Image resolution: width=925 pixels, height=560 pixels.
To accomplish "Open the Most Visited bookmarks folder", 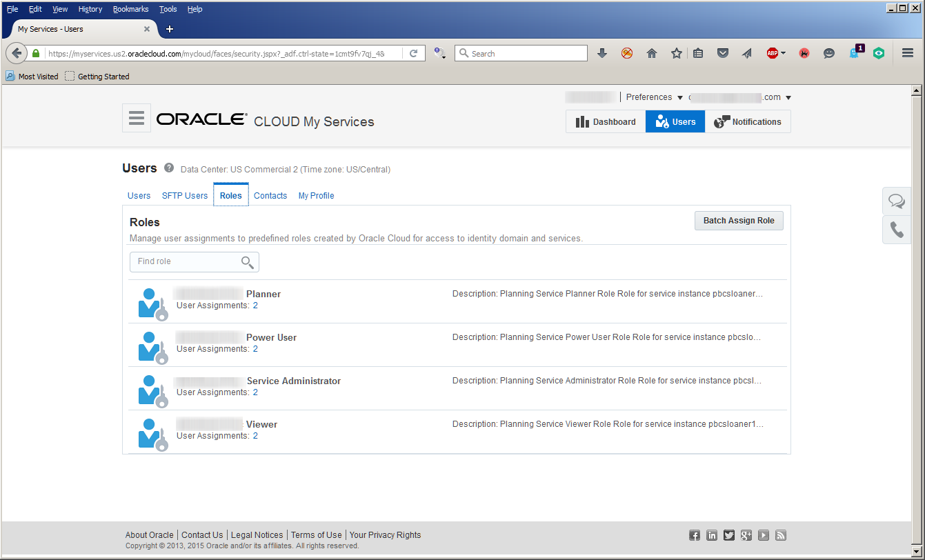I will pos(32,77).
